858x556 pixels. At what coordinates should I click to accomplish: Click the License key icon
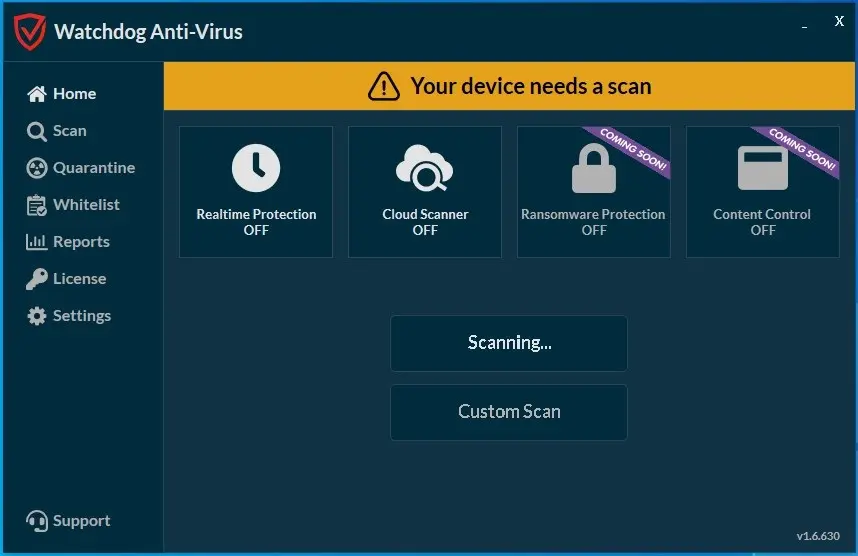(37, 279)
